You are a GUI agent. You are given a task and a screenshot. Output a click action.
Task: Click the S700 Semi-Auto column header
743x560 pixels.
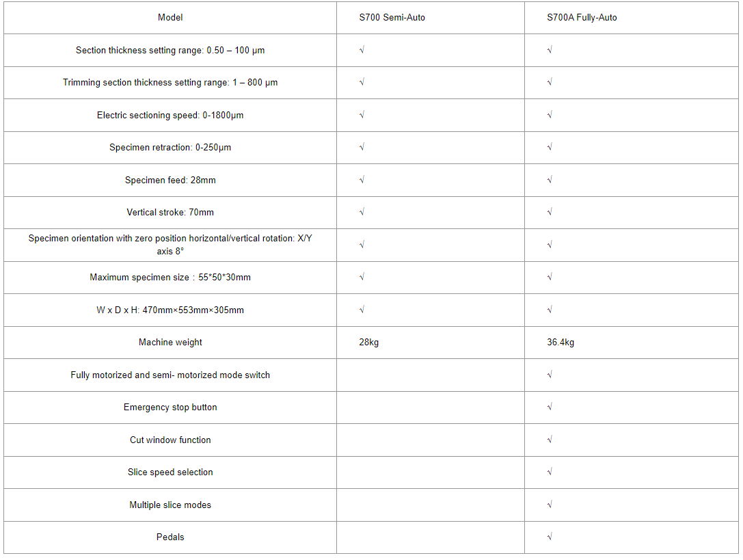coord(392,18)
